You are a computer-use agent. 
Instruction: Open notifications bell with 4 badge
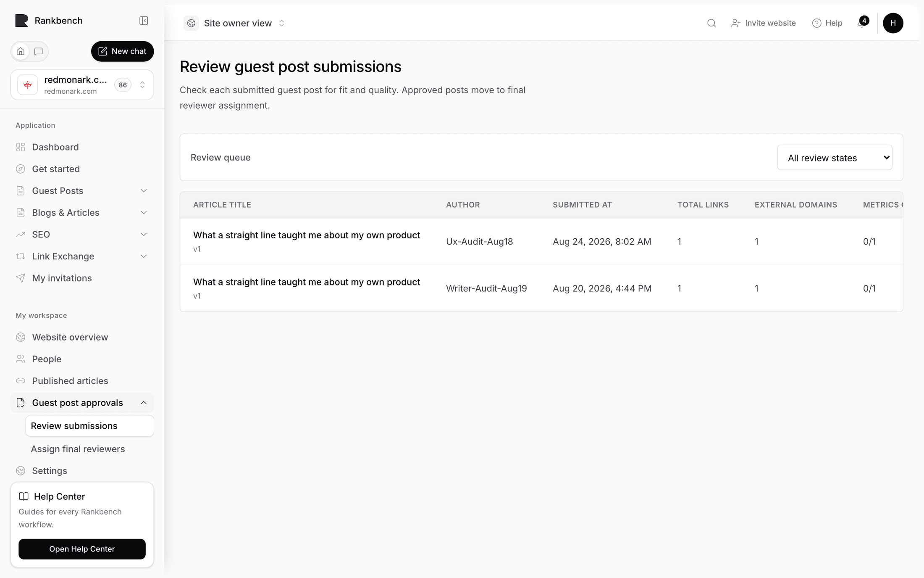point(862,22)
